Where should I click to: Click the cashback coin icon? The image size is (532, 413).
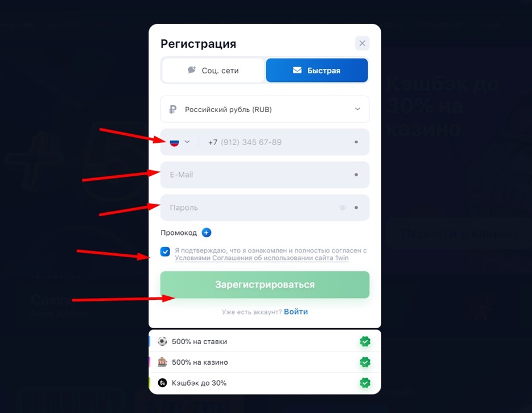coord(163,383)
